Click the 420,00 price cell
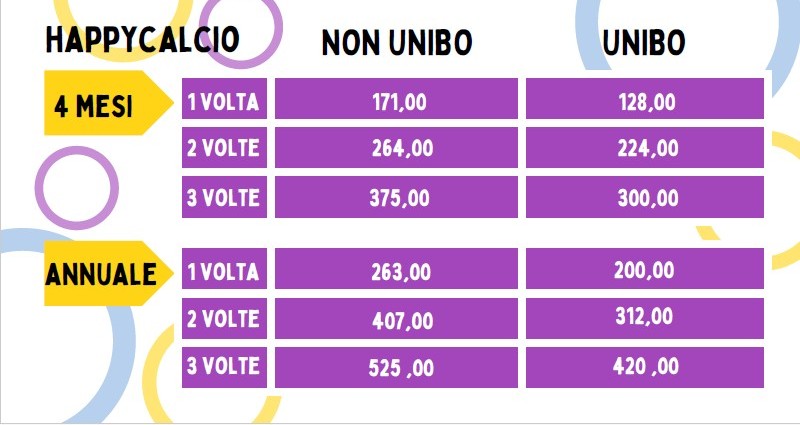Viewport: 800px width, 425px height. 645,367
